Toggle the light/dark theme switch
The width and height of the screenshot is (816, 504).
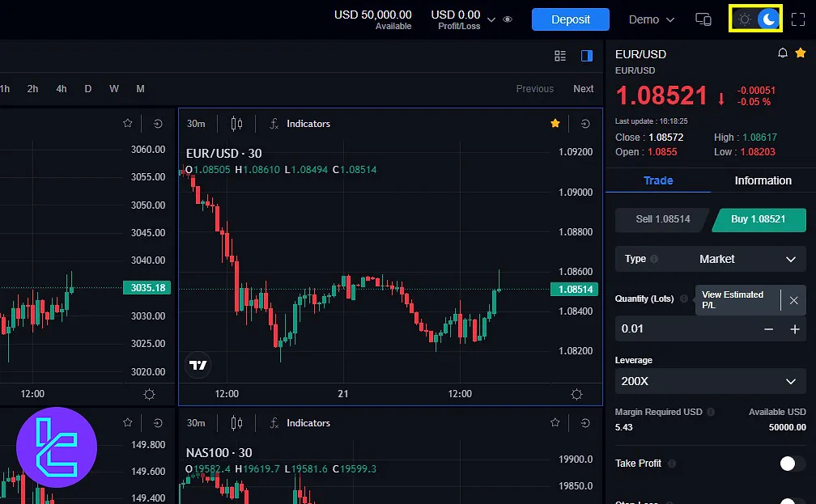pos(756,19)
